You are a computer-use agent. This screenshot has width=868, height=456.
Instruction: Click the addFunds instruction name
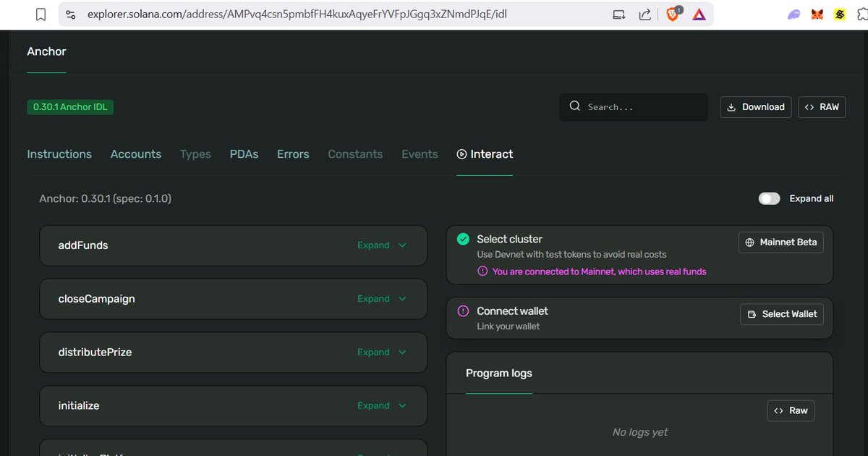click(x=83, y=245)
